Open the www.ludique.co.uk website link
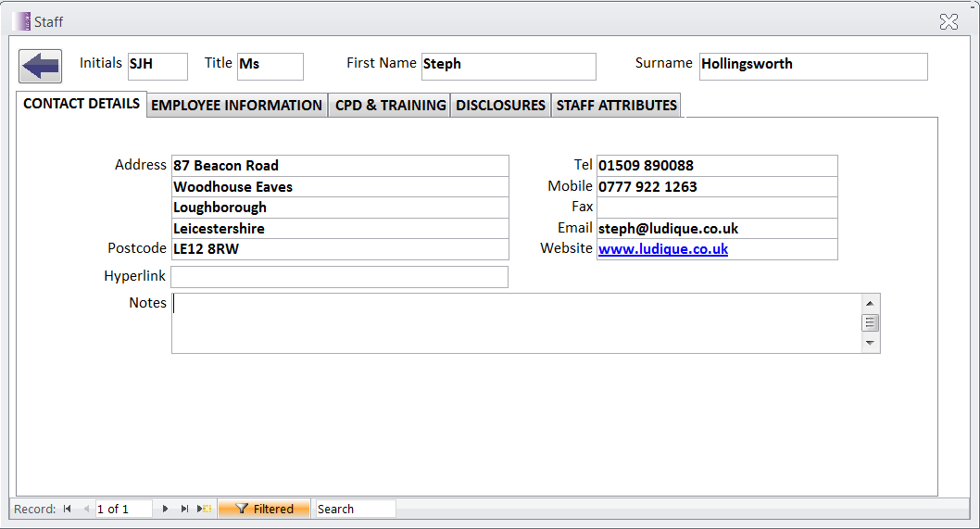 (x=663, y=249)
